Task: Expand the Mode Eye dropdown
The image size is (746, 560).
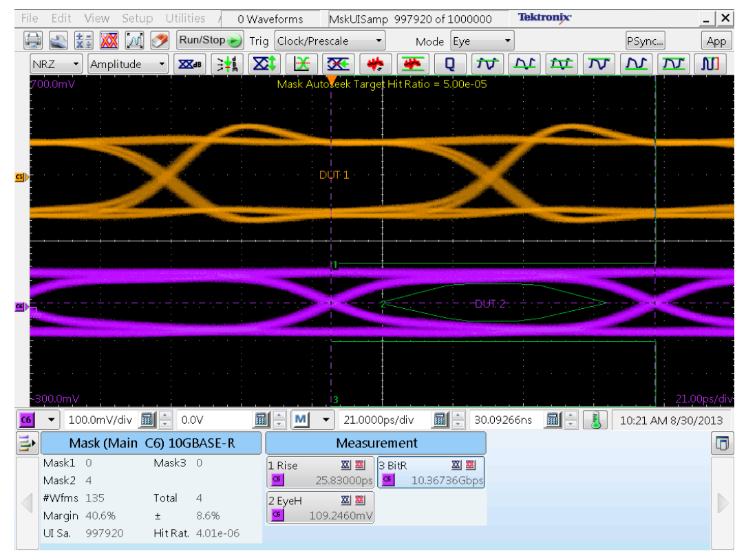Action: (x=482, y=41)
